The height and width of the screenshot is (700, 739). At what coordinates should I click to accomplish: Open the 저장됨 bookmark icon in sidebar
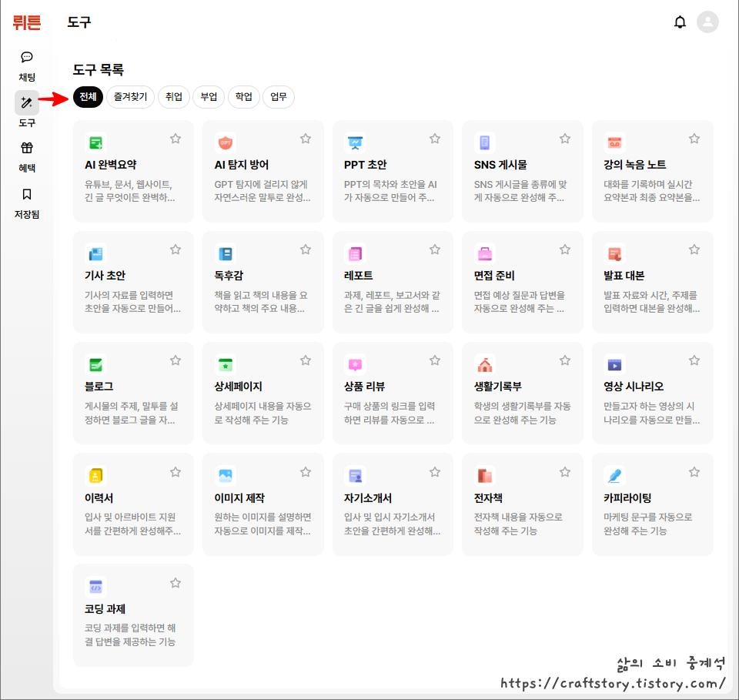(x=27, y=194)
